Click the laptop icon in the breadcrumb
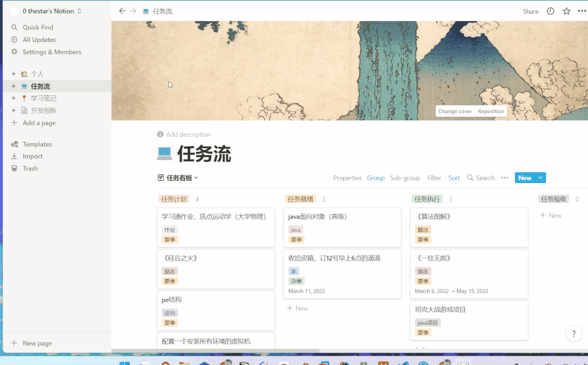This screenshot has width=588, height=365. pos(146,11)
